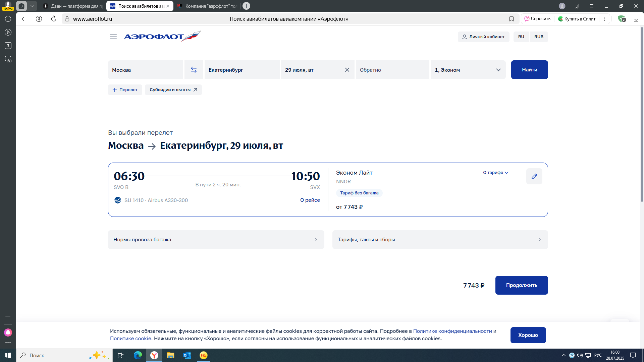
Task: Open the browser protection shield icon
Action: pos(622,19)
